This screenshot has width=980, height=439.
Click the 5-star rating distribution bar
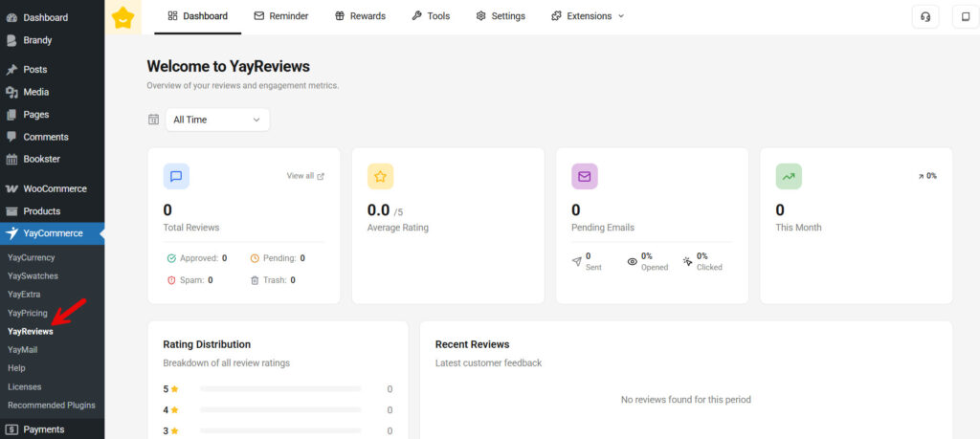pyautogui.click(x=280, y=389)
